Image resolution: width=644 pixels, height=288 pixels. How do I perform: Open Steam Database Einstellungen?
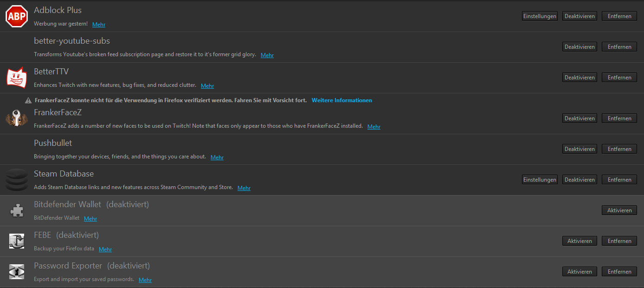(540, 180)
